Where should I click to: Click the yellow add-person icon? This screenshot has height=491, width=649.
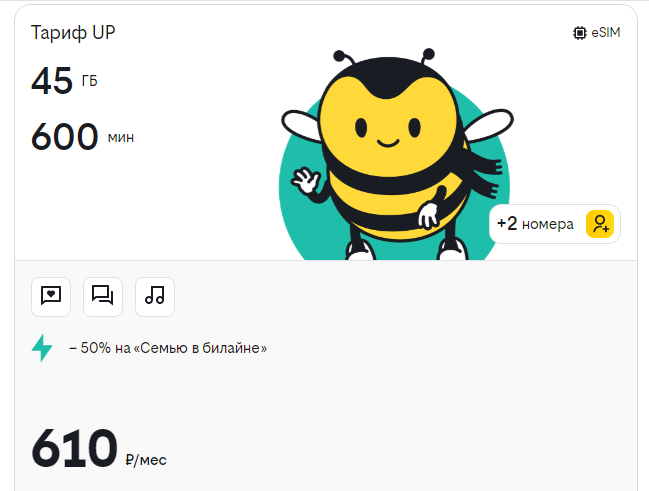click(x=600, y=224)
